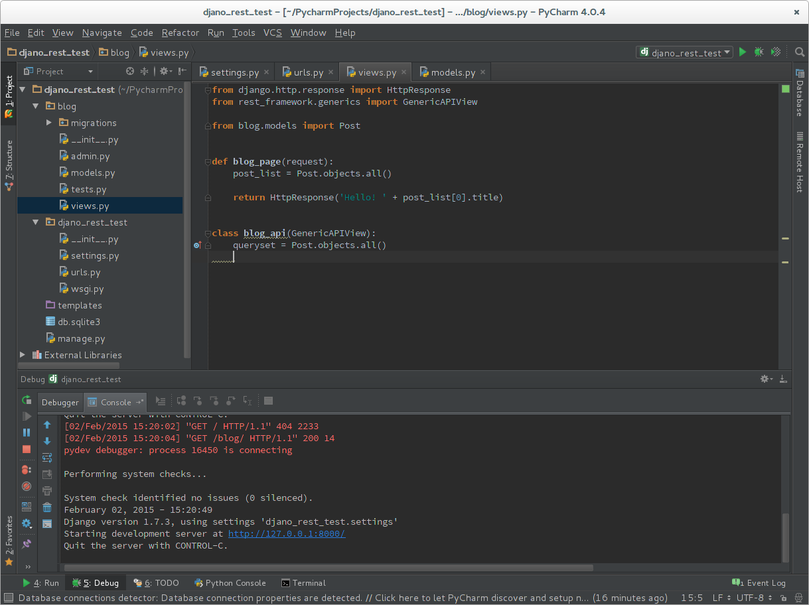Screen dimensions: 809x605
Task: Toggle read-only lock icon in status bar
Action: tap(783, 598)
